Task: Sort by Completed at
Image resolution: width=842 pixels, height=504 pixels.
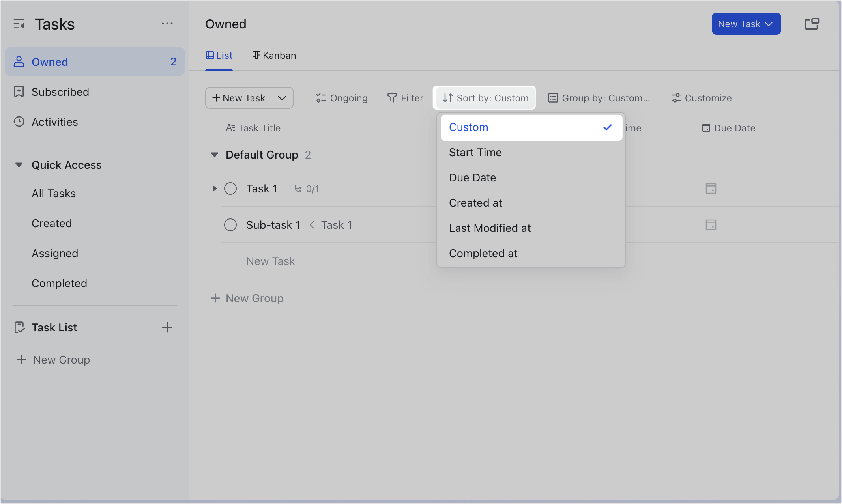Action: click(531, 254)
